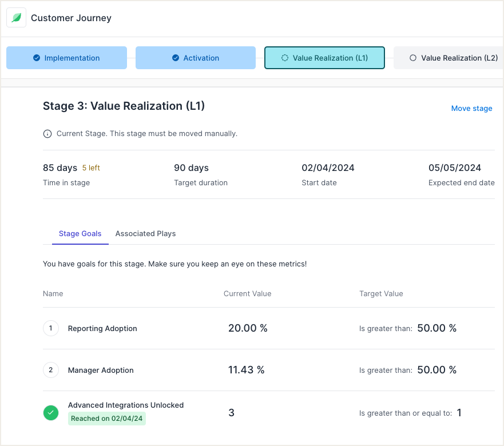Image resolution: width=504 pixels, height=446 pixels.
Task: Switch to the Associated Plays tab
Action: point(145,233)
